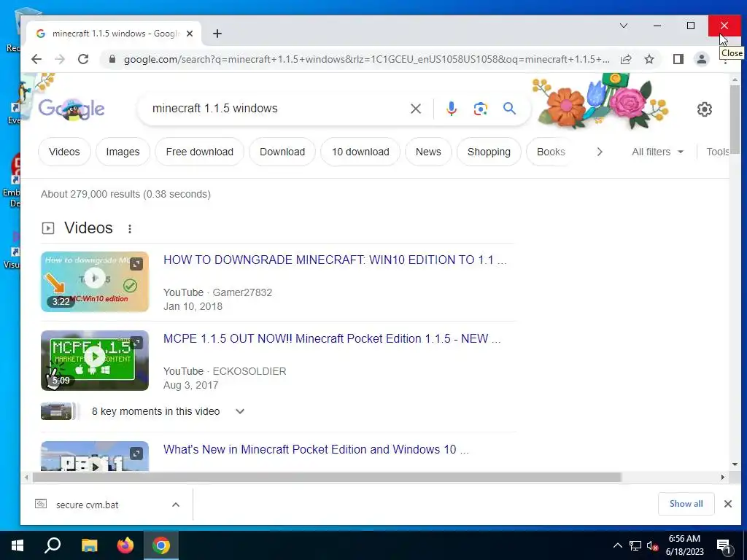Open network status tray icon
The width and height of the screenshot is (747, 560).
pyautogui.click(x=635, y=545)
